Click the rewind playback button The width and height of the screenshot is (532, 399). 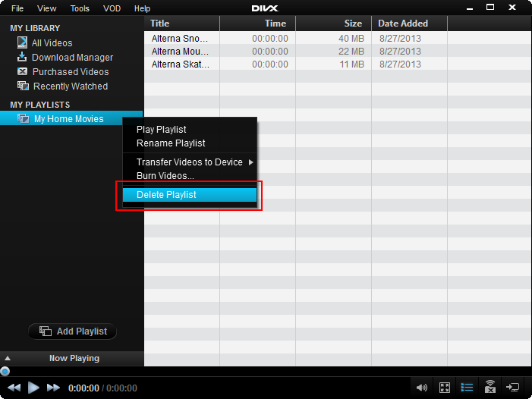pyautogui.click(x=14, y=388)
